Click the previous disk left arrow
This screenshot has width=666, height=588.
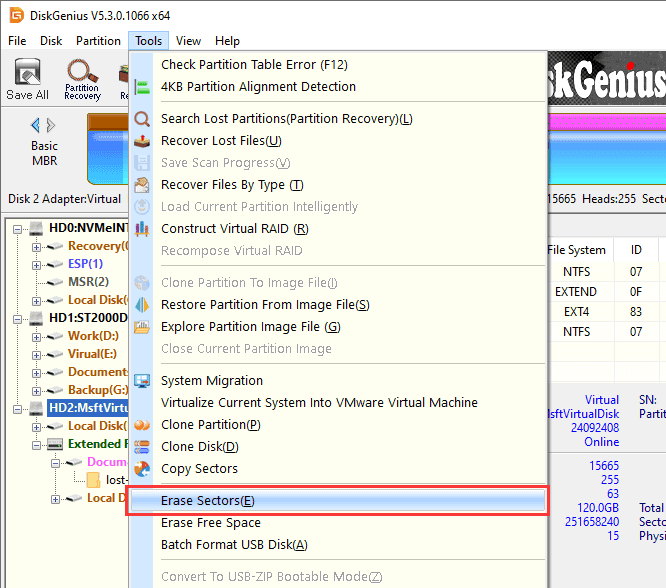[36, 125]
